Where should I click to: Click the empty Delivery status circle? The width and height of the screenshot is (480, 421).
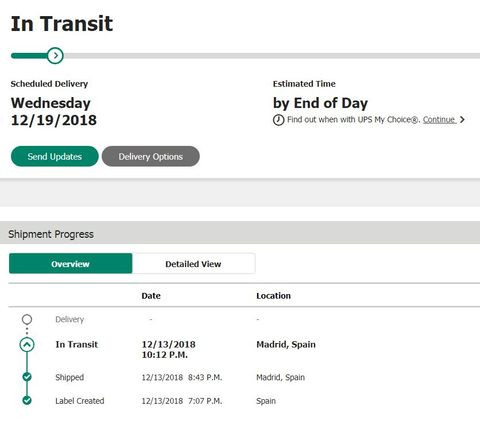(27, 320)
